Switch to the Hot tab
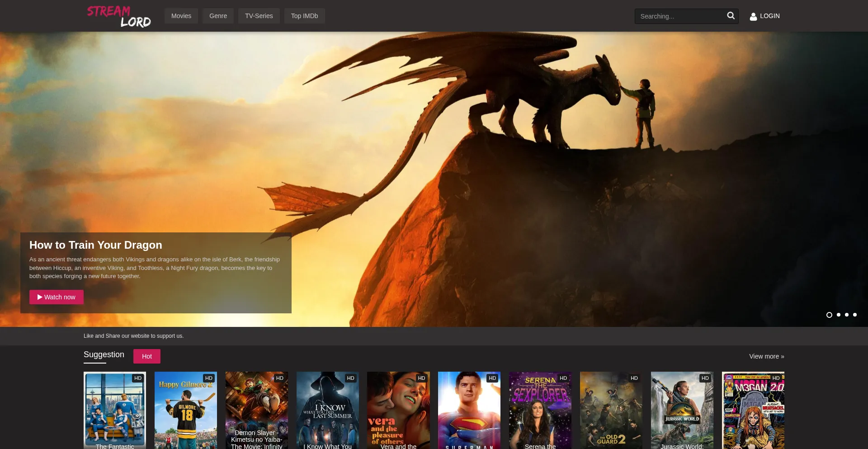This screenshot has width=868, height=449. point(147,356)
